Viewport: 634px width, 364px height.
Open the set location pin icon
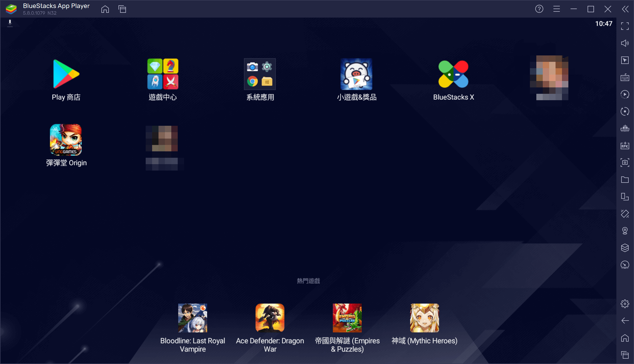625,231
